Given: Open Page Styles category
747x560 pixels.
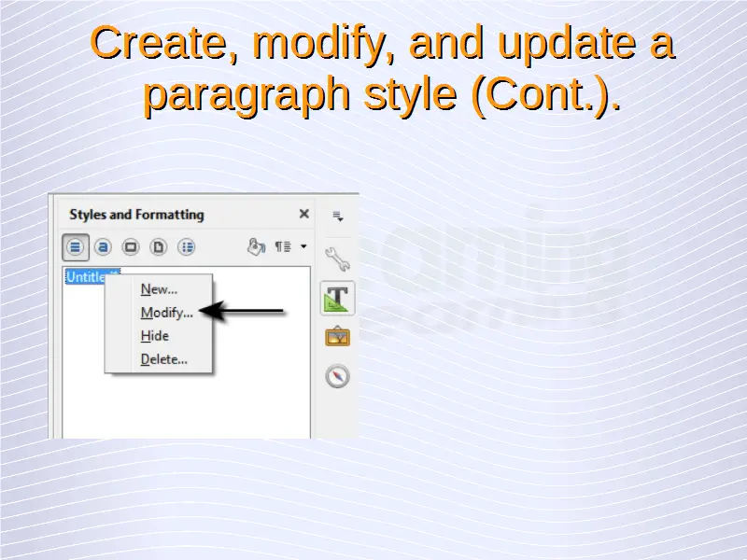Looking at the screenshot, I should pos(159,247).
